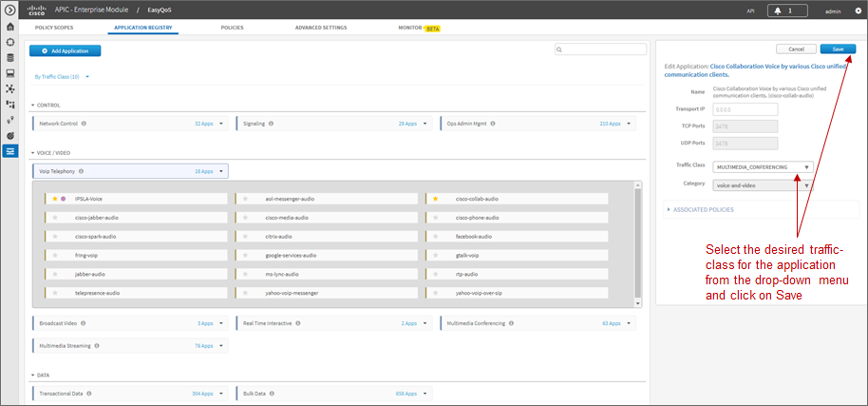Show info for Multimedia Streaming class
868x406 pixels.
click(96, 346)
